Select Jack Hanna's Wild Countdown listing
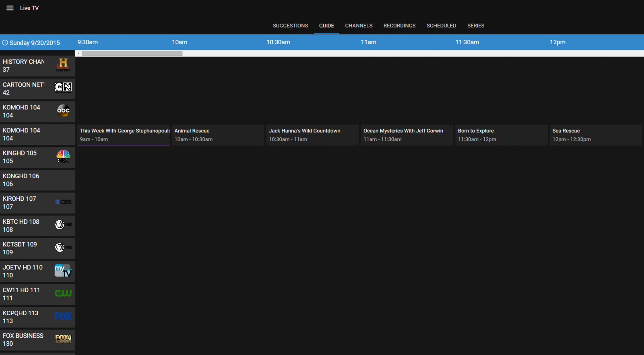 click(x=312, y=135)
